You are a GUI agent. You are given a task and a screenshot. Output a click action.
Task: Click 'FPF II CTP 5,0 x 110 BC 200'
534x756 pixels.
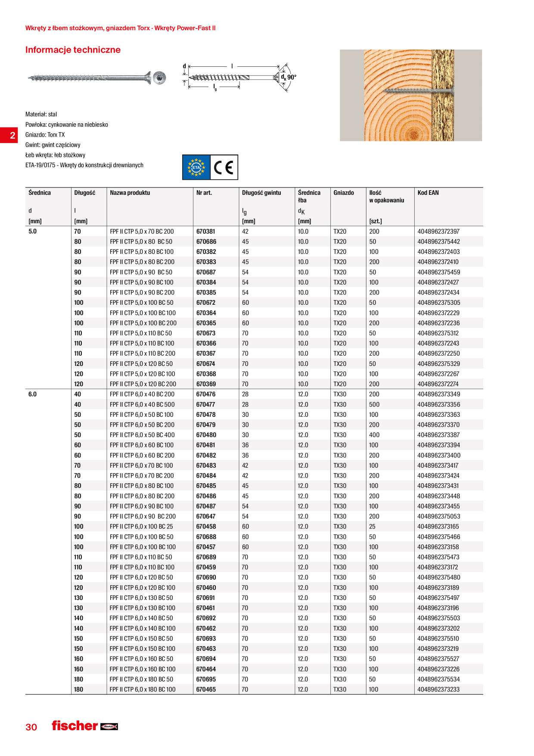click(143, 353)
